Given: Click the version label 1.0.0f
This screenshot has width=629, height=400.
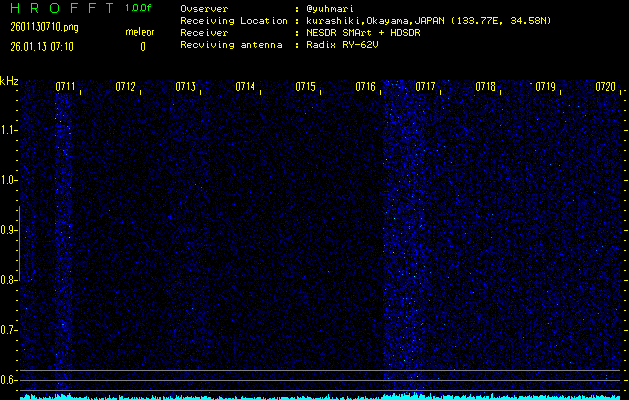Looking at the screenshot, I should (x=138, y=8).
